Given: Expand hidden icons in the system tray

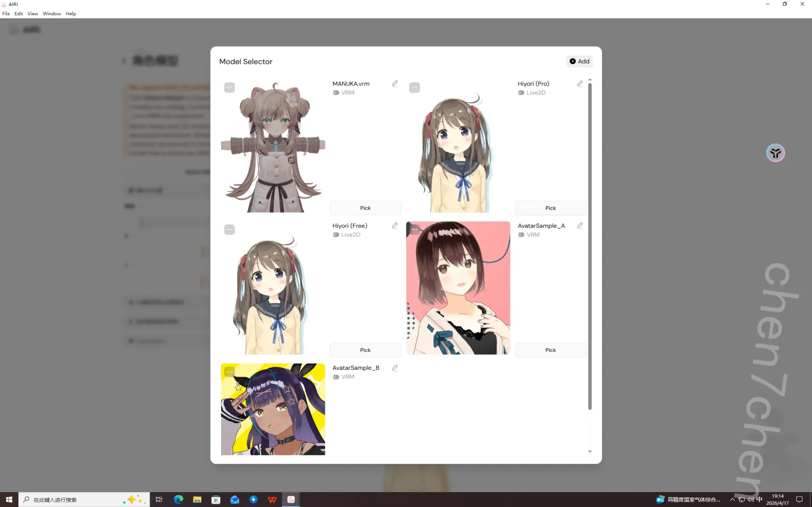Looking at the screenshot, I should click(732, 500).
